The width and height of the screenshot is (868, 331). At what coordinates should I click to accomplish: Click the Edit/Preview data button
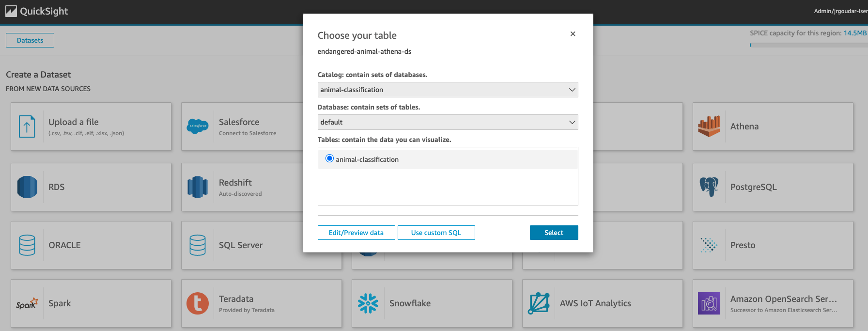(356, 233)
